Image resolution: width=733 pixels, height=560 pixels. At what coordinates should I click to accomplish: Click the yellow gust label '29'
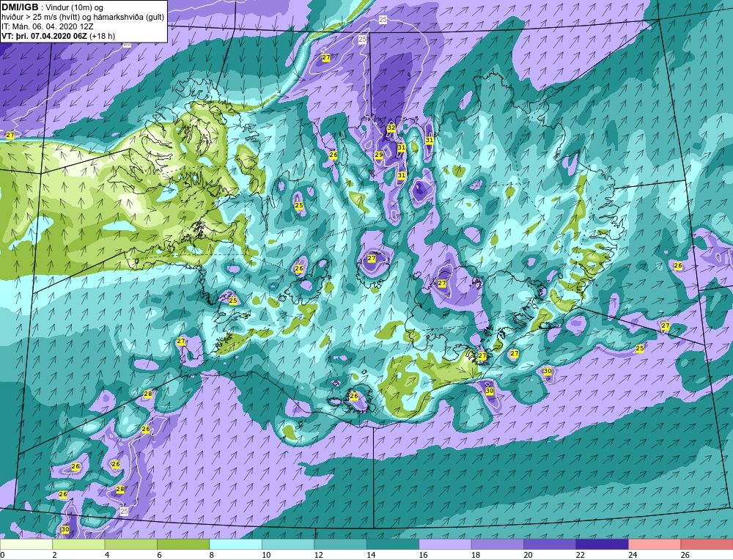(379, 155)
